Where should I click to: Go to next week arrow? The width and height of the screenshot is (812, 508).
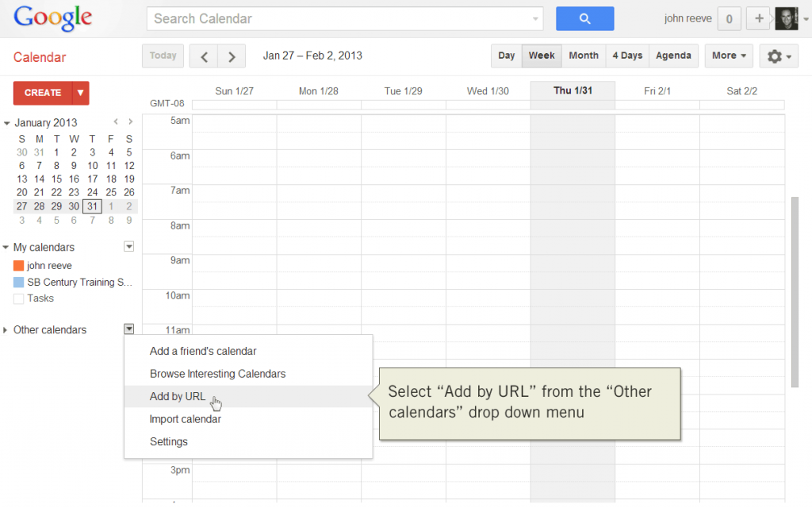(232, 56)
